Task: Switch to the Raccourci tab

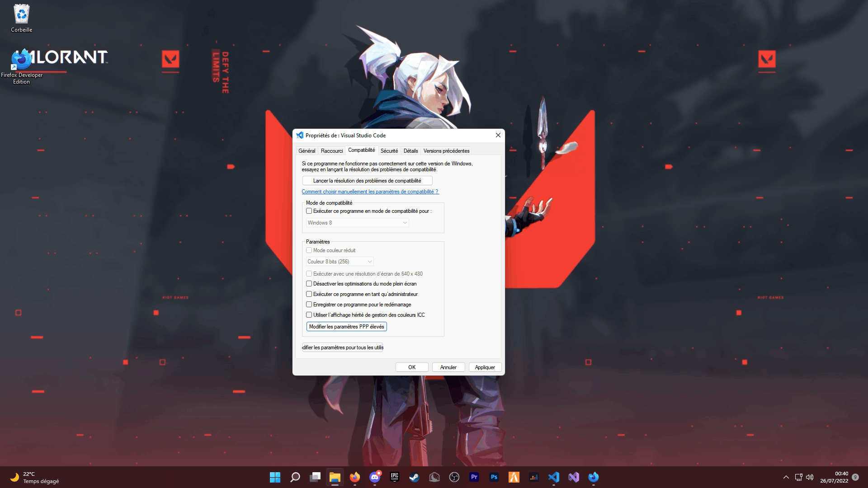Action: 331,151
